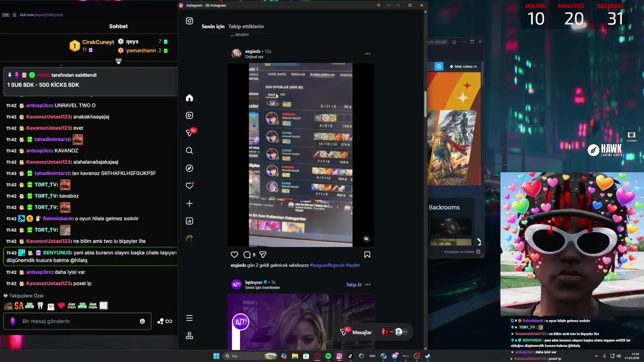Open Instagram notifications heart icon

(189, 186)
